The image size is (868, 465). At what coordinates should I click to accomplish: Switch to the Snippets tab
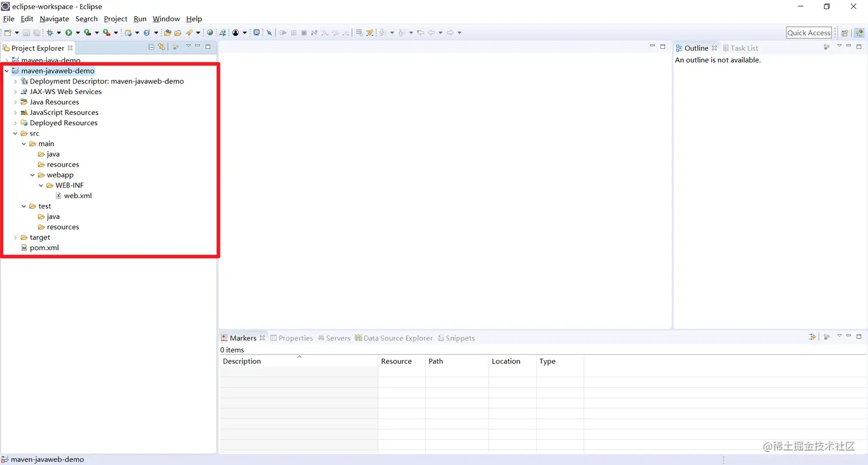click(x=456, y=338)
